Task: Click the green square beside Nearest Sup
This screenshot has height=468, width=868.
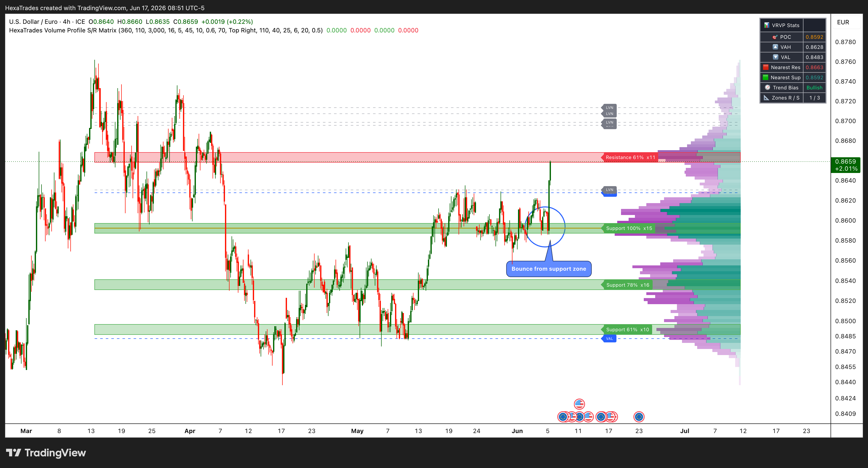Action: point(766,77)
